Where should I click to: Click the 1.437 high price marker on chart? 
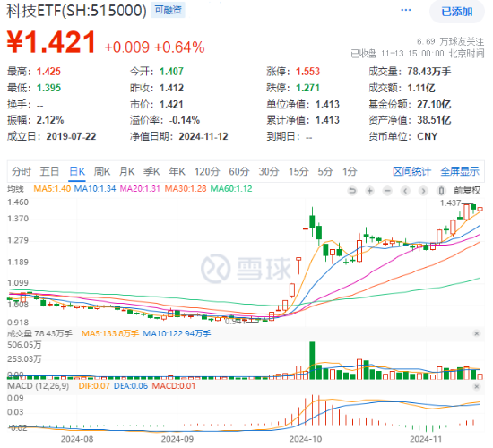click(450, 203)
